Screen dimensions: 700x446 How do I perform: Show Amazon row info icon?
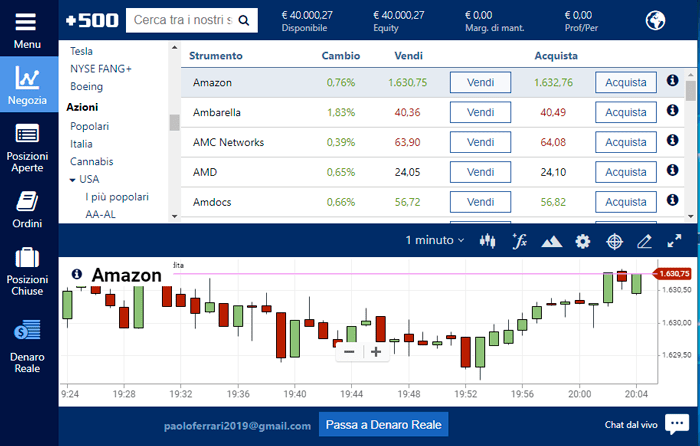click(672, 80)
